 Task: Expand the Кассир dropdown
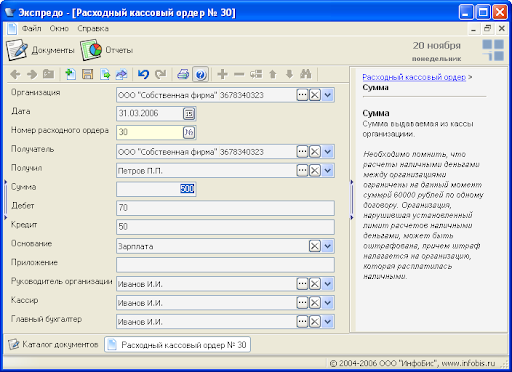click(x=328, y=303)
